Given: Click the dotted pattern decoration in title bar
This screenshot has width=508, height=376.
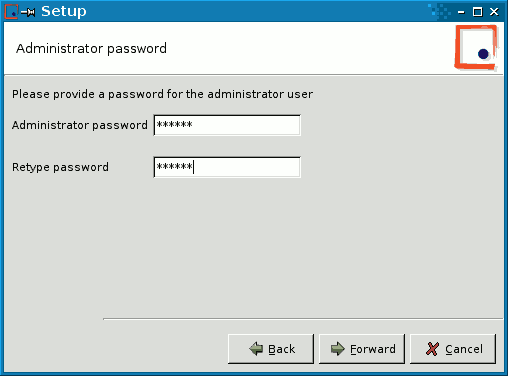Looking at the screenshot, I should (x=439, y=11).
